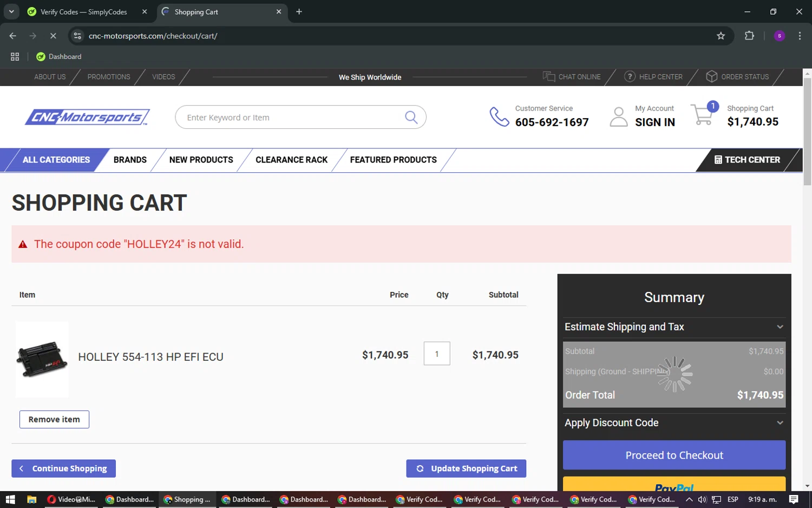Expand the Apply Discount Code section
Viewport: 812px width, 508px height.
pyautogui.click(x=674, y=422)
